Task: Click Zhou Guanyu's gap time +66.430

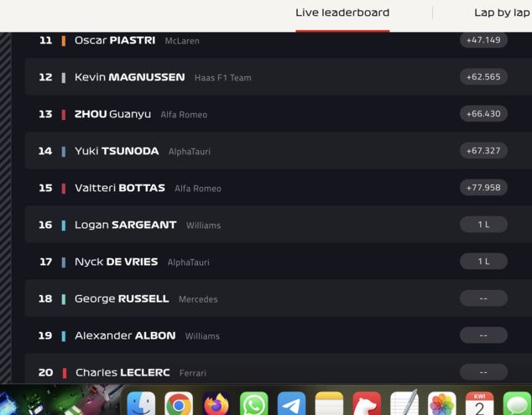Action: pos(483,113)
